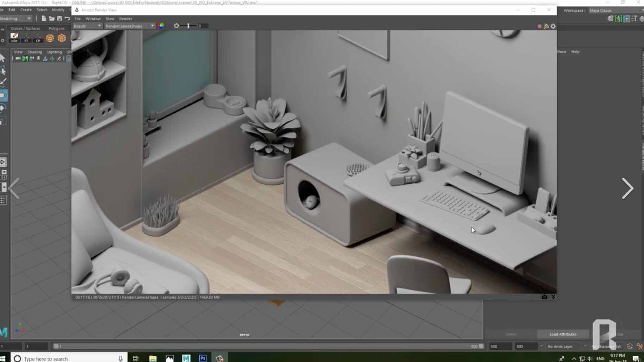Click the Load Attributes button
This screenshot has height=362, width=644.
(x=563, y=334)
